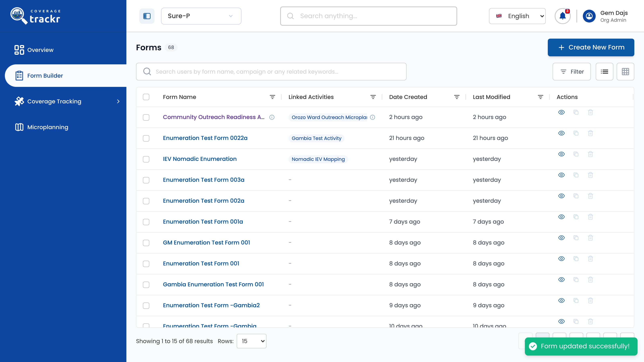The height and width of the screenshot is (362, 644).
Task: View the Community Outreach Readiness form
Action: click(561, 112)
